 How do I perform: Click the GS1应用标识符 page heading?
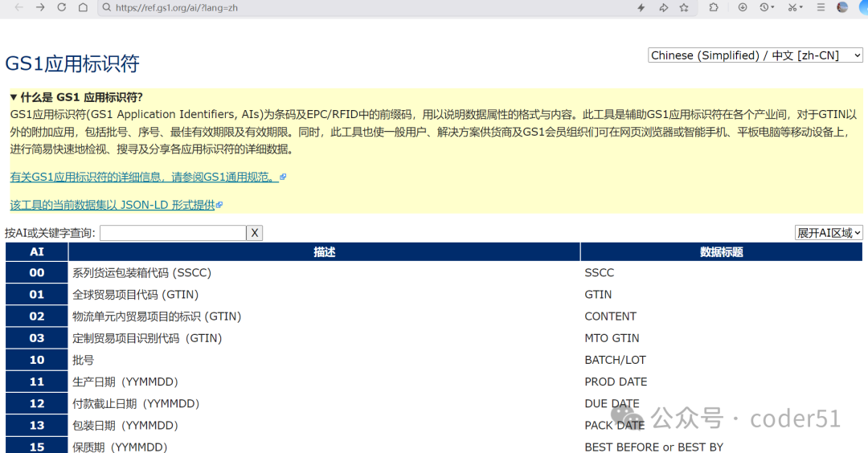click(x=72, y=63)
